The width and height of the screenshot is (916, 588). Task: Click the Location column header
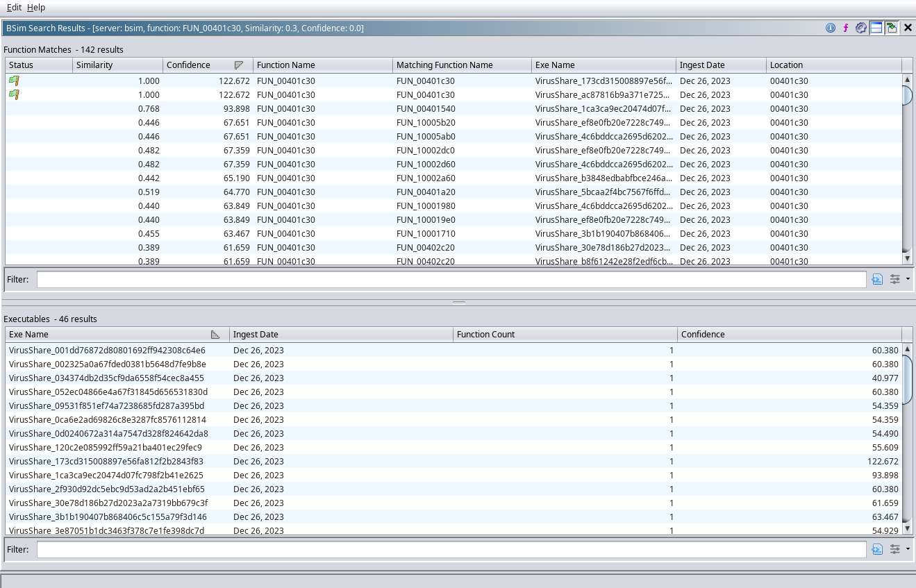tap(834, 65)
